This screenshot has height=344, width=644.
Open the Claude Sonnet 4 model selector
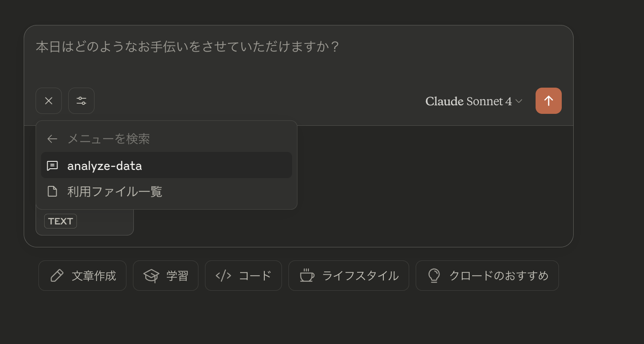coord(474,101)
